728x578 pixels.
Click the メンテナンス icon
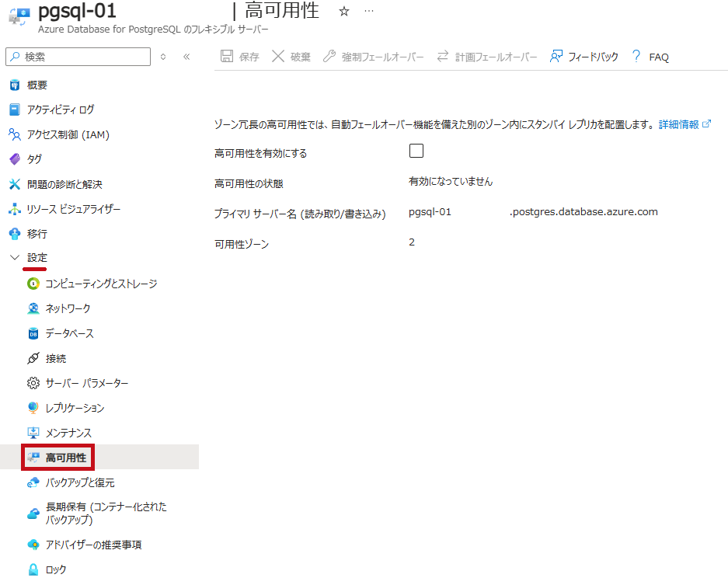point(33,433)
